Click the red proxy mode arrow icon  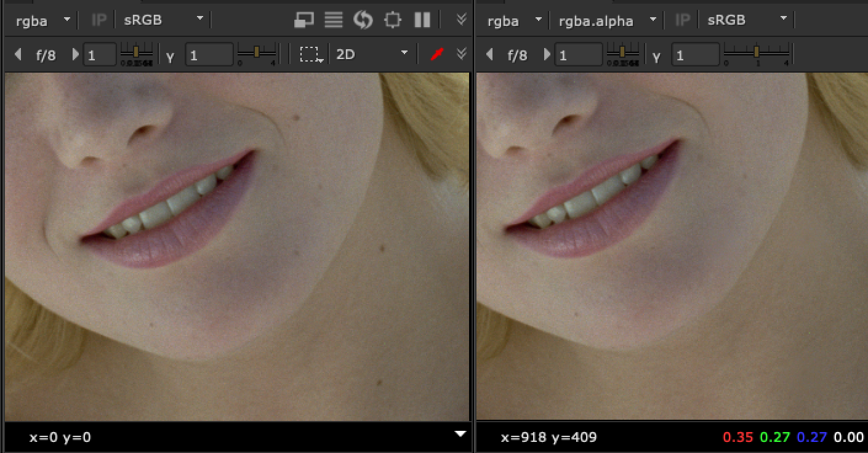coord(437,54)
